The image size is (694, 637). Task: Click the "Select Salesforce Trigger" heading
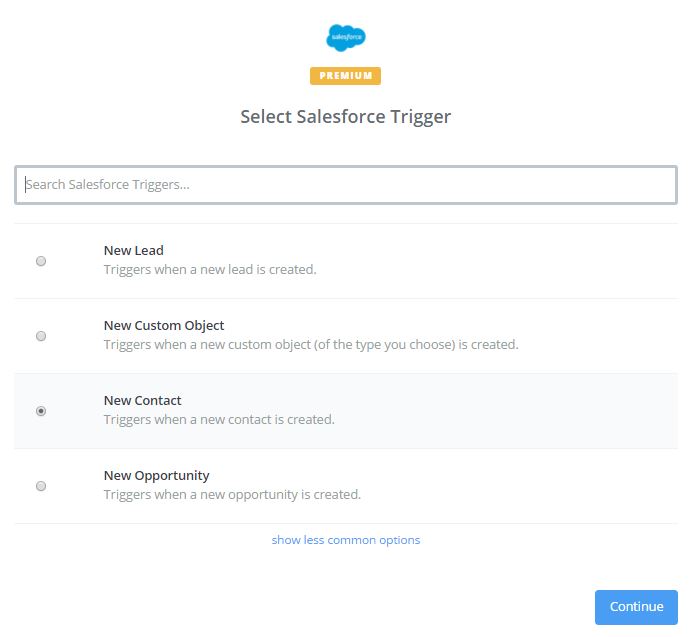tap(346, 117)
